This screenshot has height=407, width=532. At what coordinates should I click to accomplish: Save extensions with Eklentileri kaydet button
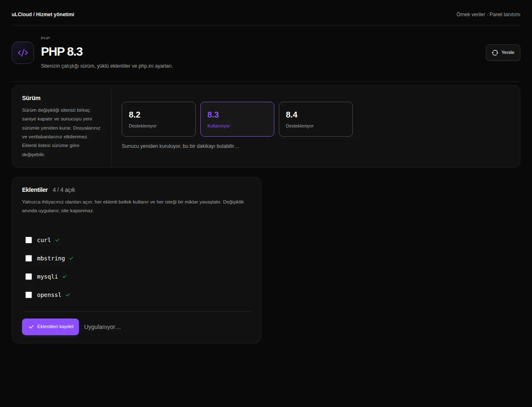point(50,327)
